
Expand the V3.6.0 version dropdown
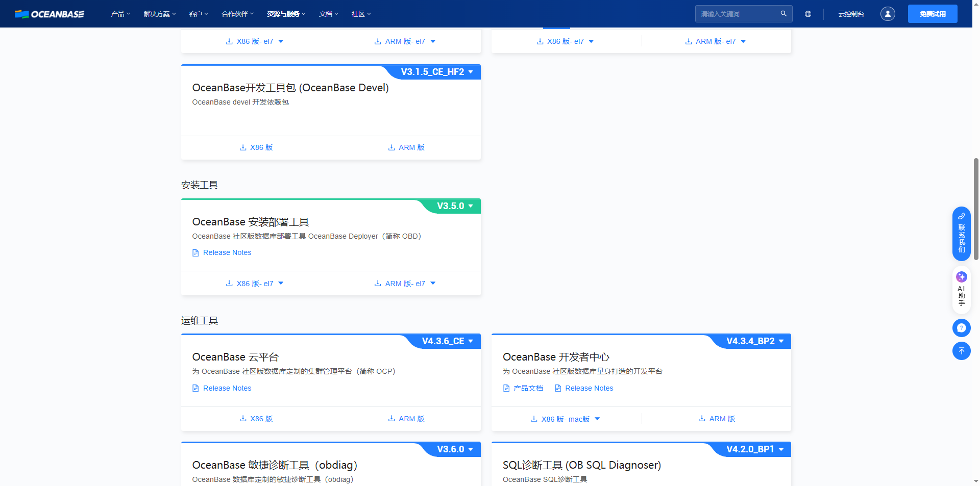click(x=455, y=449)
